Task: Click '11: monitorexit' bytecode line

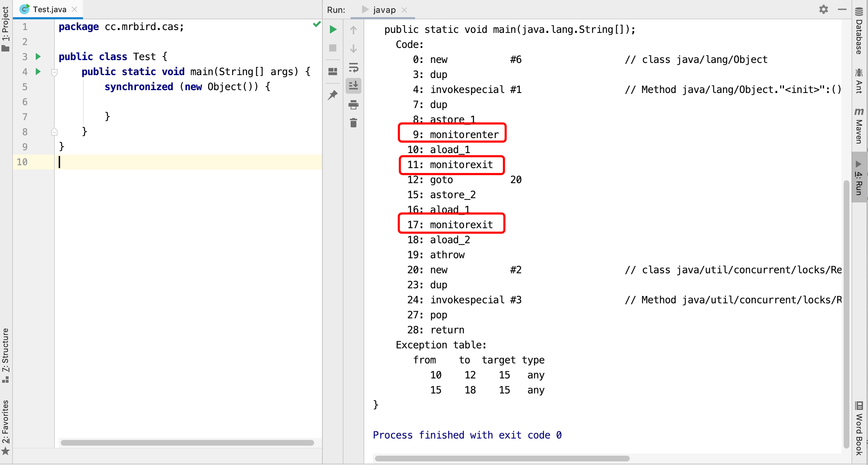Action: point(450,165)
